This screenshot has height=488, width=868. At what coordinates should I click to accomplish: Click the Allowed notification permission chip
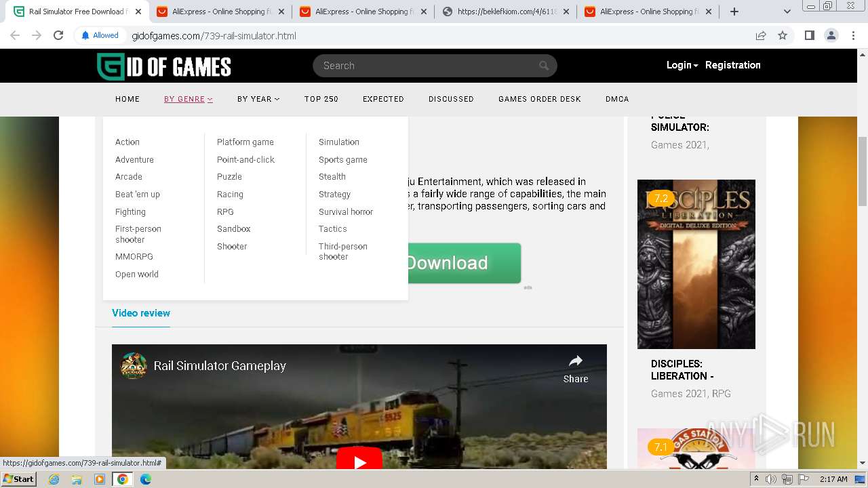pyautogui.click(x=100, y=35)
